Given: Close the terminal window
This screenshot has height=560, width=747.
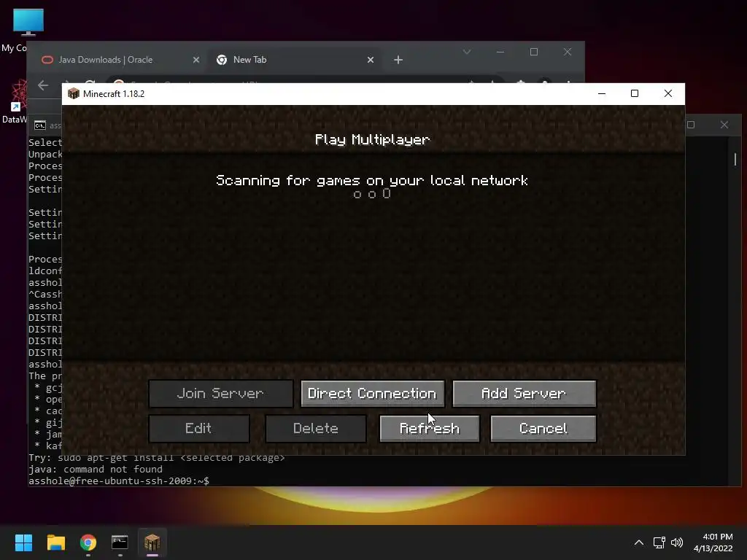Looking at the screenshot, I should pos(724,125).
